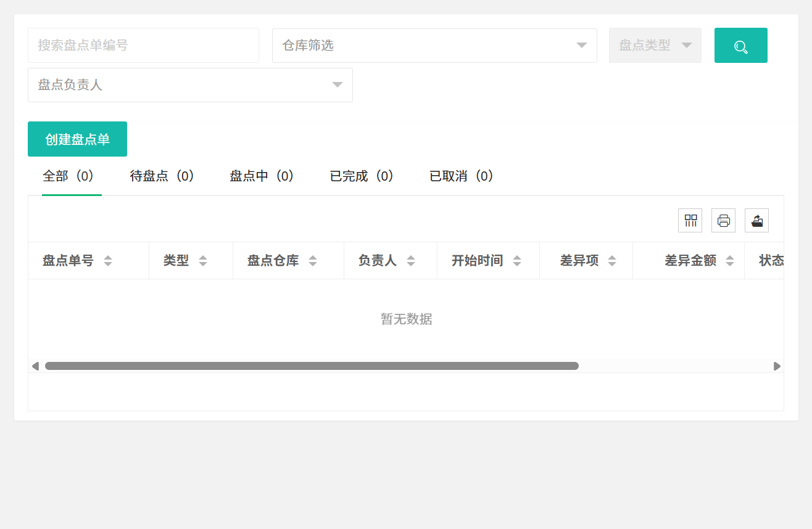Click the table's scroll left arrow
Screen dimensions: 812x529
tap(35, 366)
